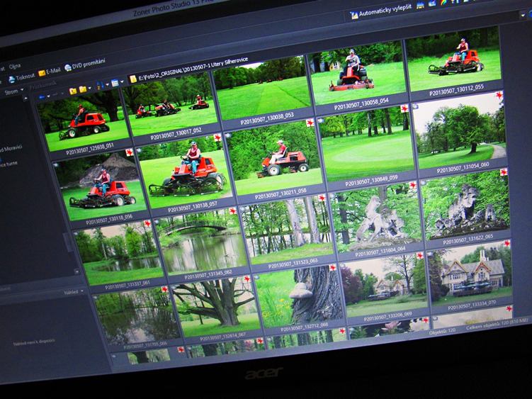Click the sort order icon
The image size is (532, 399).
coord(100,85)
